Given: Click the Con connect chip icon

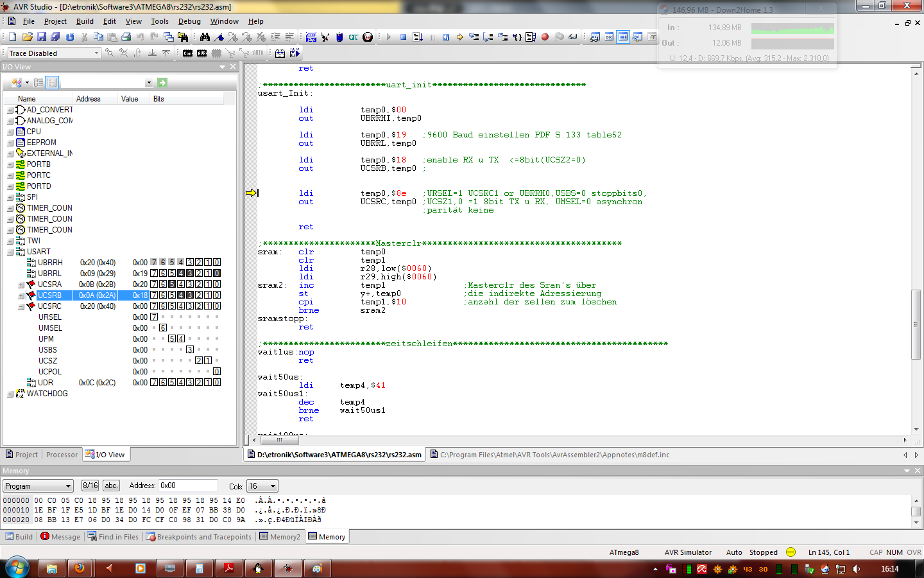Looking at the screenshot, I should pyautogui.click(x=188, y=53).
